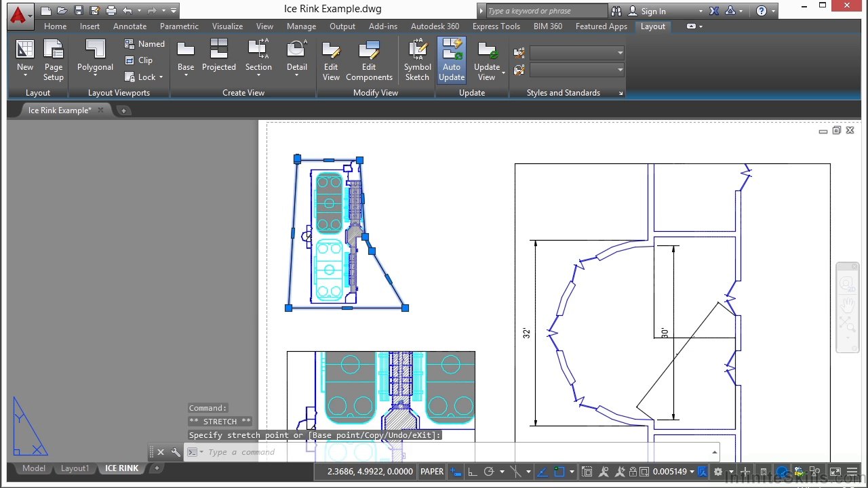868x488 pixels.
Task: Click the Layout Viewports panel title
Action: pyautogui.click(x=119, y=93)
